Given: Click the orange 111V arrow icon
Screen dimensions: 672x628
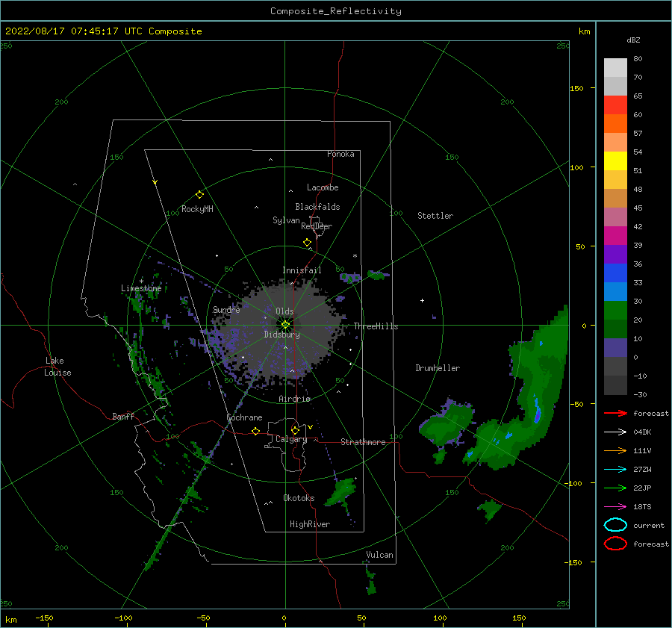Looking at the screenshot, I should click(615, 450).
